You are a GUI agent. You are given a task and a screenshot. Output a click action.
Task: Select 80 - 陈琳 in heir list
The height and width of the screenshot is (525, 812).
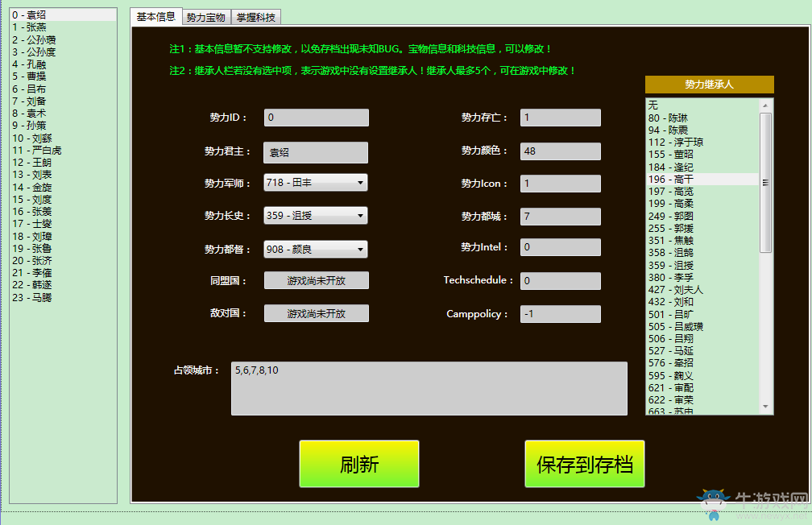[702, 118]
